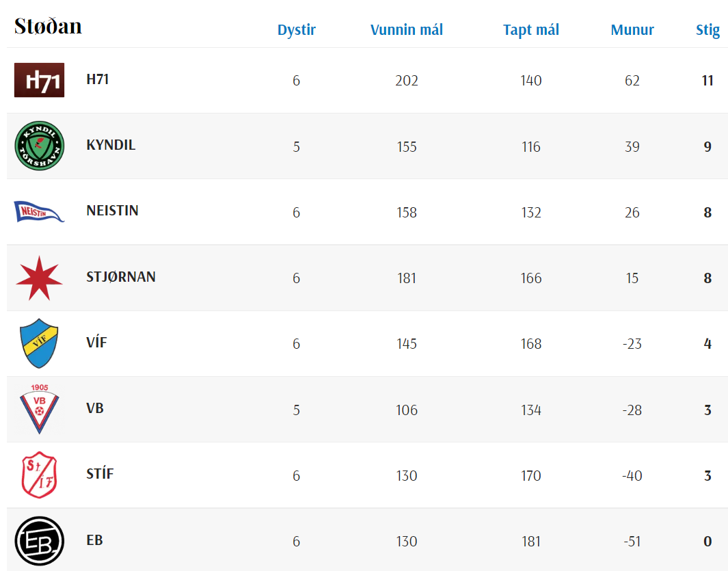Open the KYNDIL team name link
This screenshot has height=571, width=728.
coord(111,145)
